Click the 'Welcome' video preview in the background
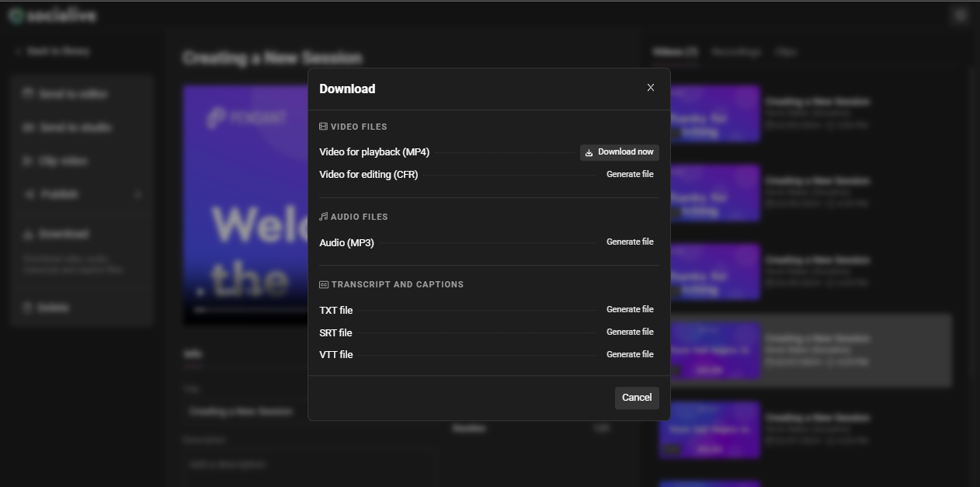Viewport: 980px width, 487px height. (x=245, y=205)
